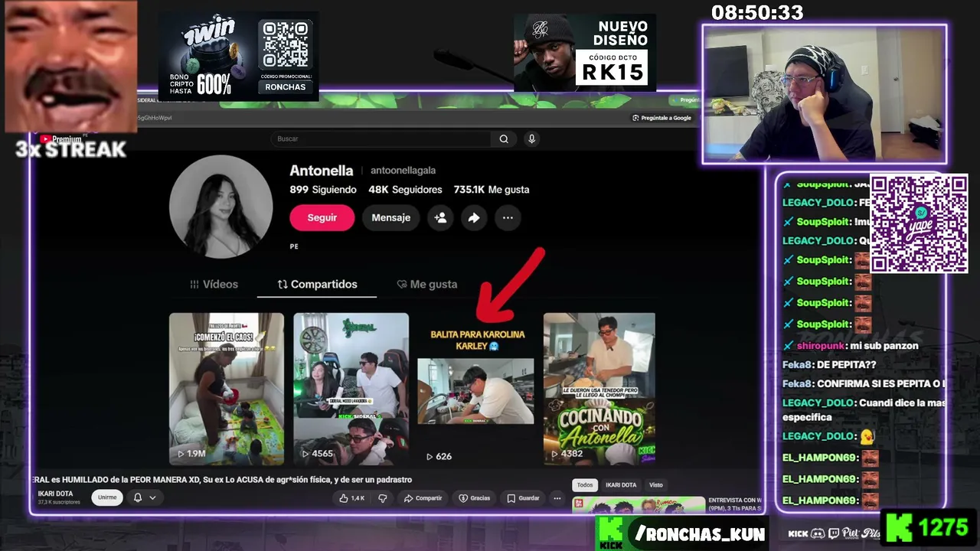Open more video actions three-dot menu
This screenshot has width=980, height=551.
click(557, 498)
